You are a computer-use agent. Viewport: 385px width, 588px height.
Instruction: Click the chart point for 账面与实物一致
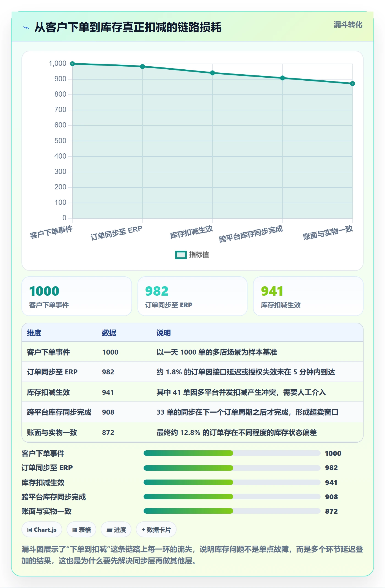pyautogui.click(x=353, y=84)
